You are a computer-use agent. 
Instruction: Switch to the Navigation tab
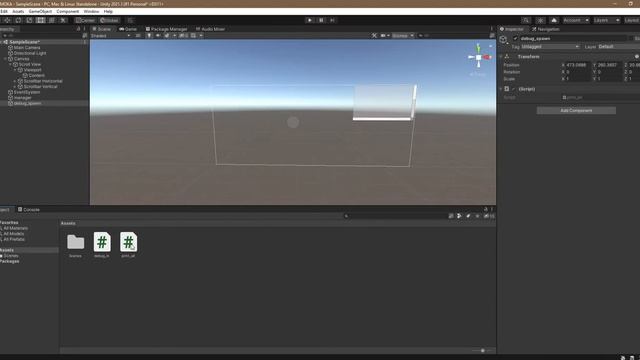[x=546, y=29]
